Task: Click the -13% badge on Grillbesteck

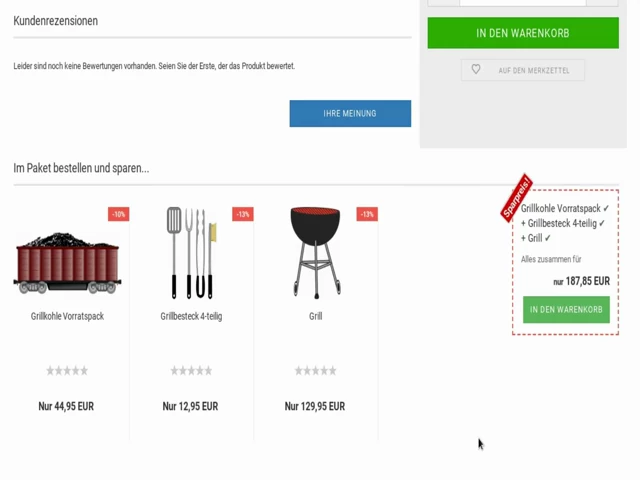Action: (243, 214)
